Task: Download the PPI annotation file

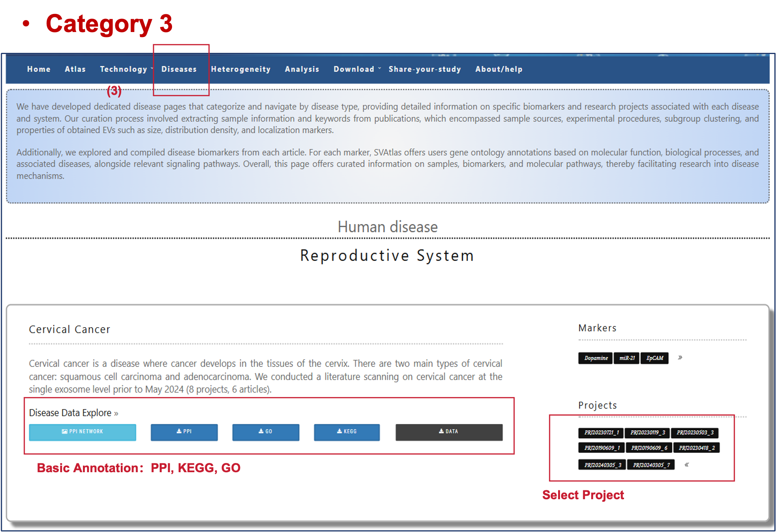Action: click(184, 432)
